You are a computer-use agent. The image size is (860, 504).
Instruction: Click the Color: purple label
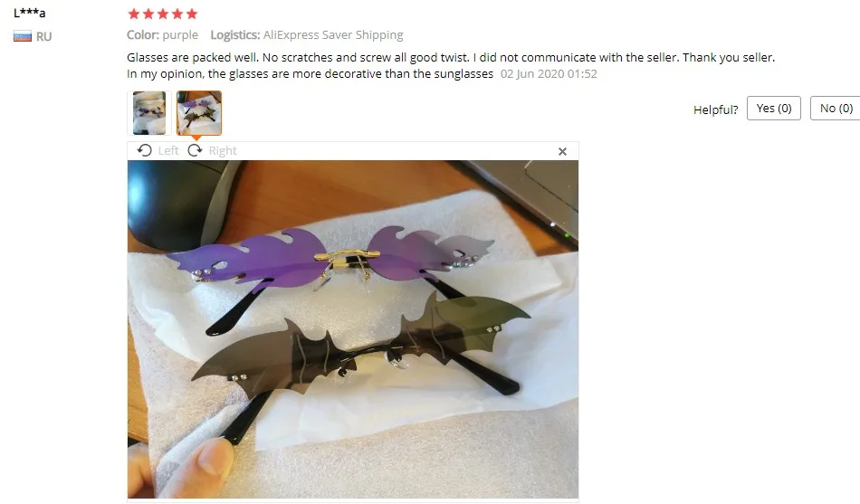pyautogui.click(x=162, y=35)
